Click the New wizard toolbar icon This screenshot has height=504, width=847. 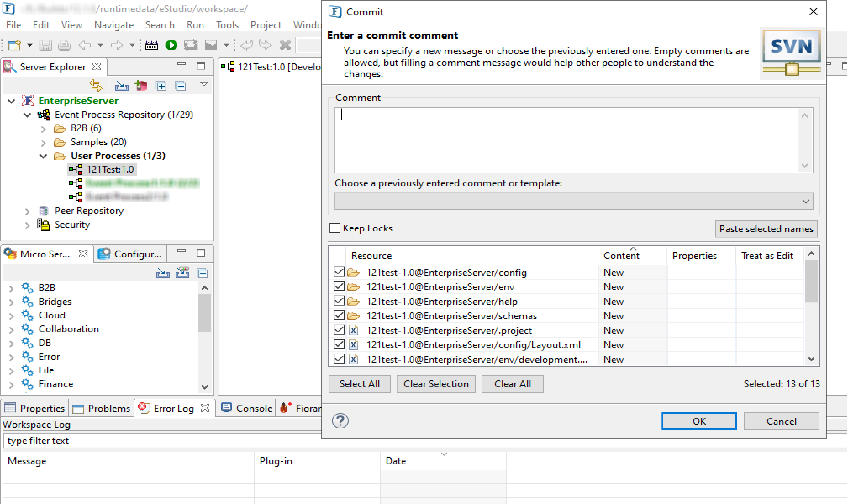tap(15, 45)
